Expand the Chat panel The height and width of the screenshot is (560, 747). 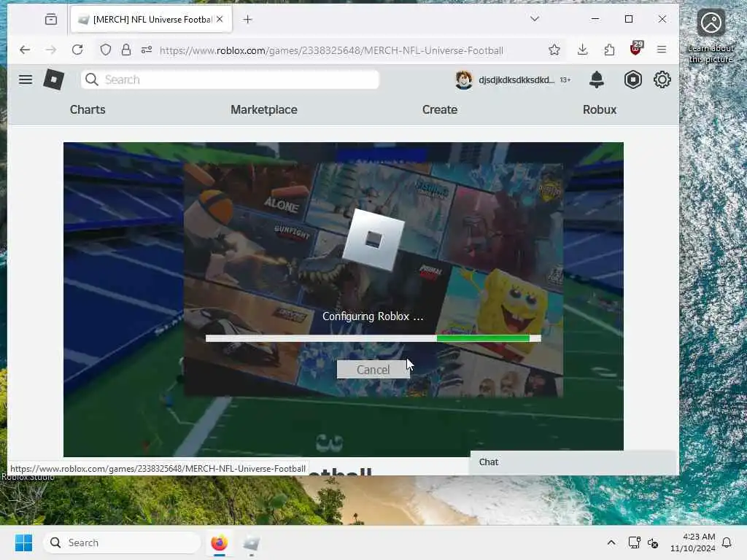pyautogui.click(x=573, y=462)
